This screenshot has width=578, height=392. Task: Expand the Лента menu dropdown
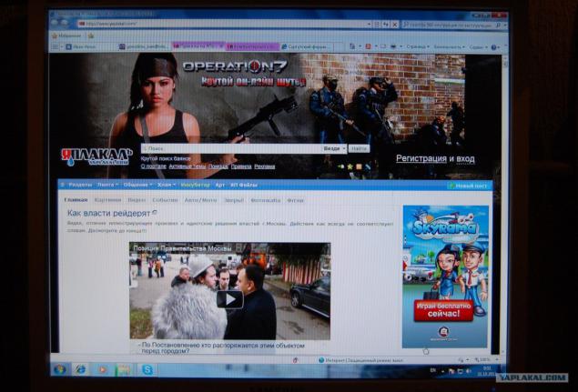pos(107,185)
